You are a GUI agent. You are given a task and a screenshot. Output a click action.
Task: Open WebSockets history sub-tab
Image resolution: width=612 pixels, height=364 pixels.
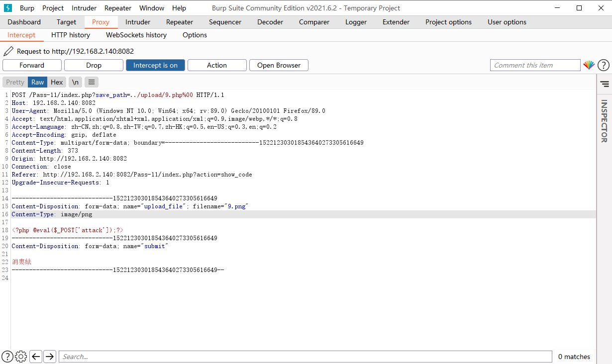point(136,35)
